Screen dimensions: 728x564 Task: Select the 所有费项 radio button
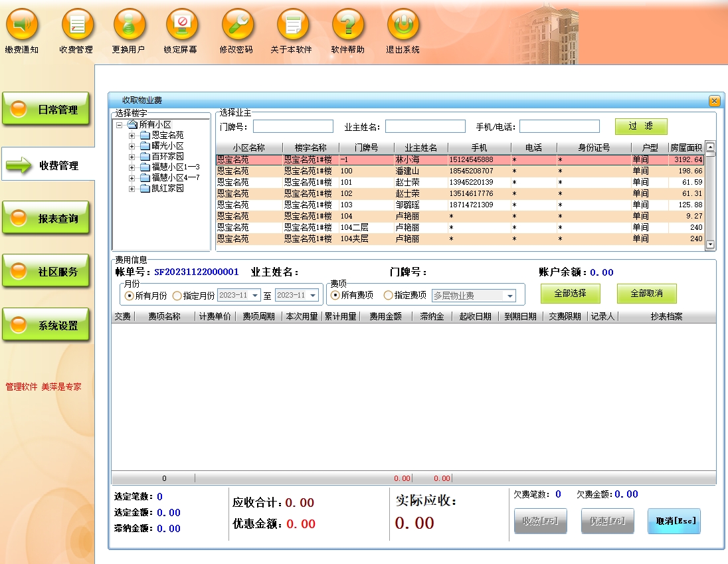click(335, 296)
